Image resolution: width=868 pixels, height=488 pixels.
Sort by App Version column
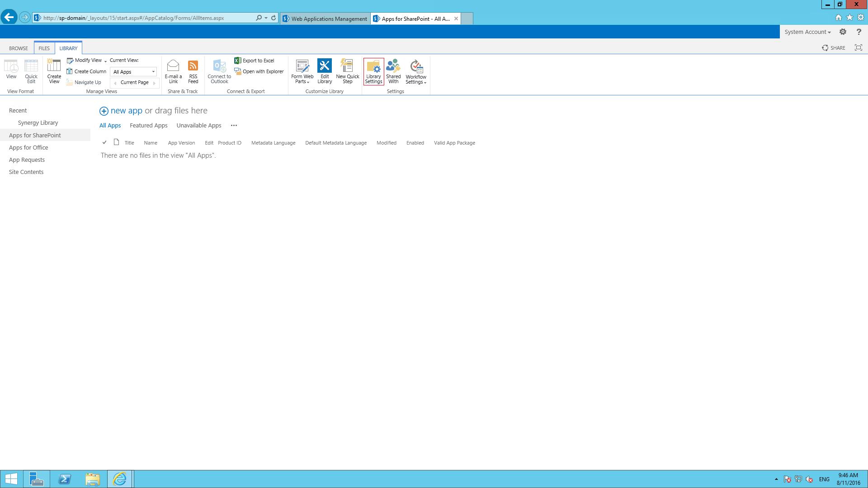(181, 143)
